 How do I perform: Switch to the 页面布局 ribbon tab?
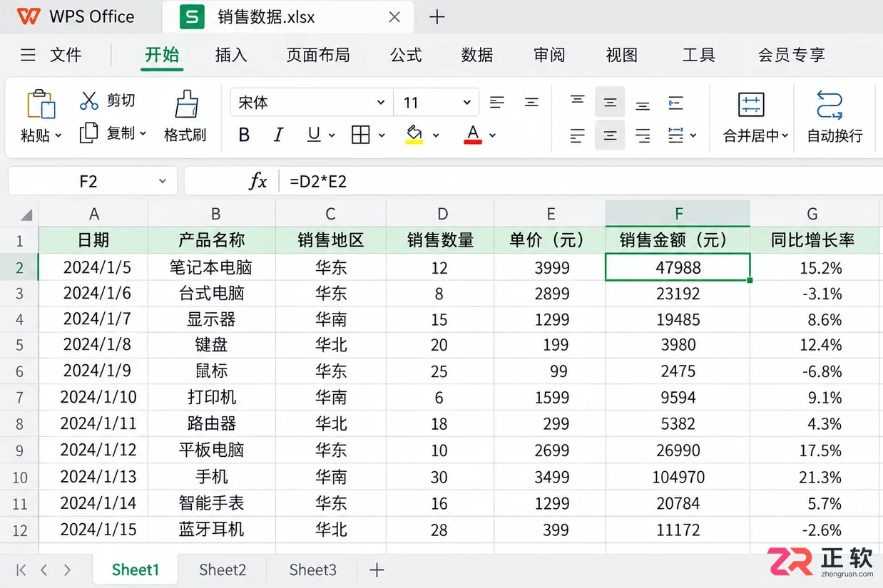tap(318, 55)
